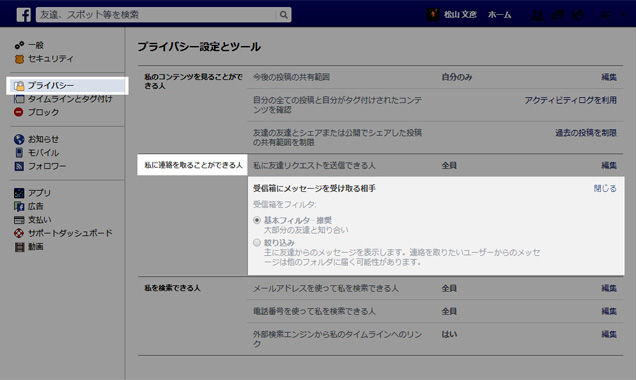Click the アプリ icon in sidebar
Image resolution: width=636 pixels, height=380 pixels.
[x=19, y=193]
